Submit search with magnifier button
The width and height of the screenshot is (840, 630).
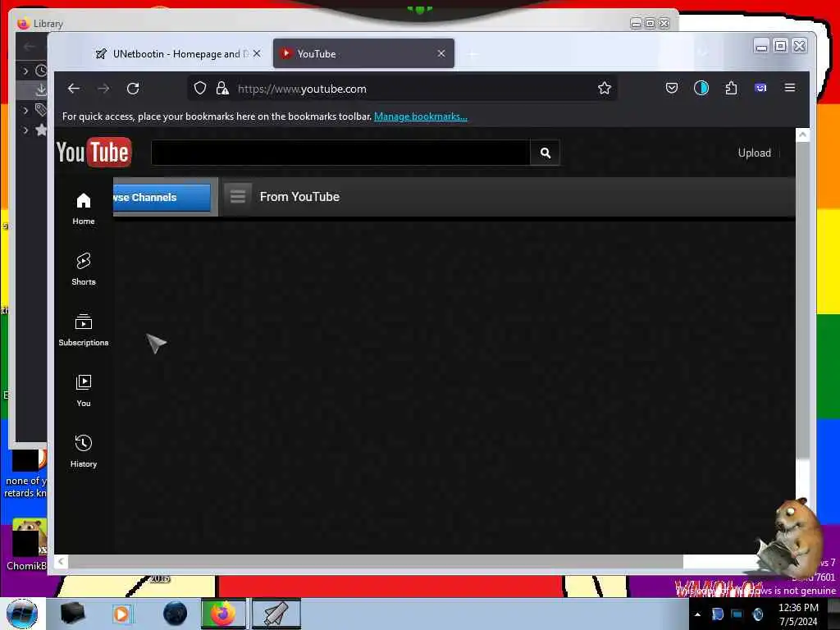545,153
